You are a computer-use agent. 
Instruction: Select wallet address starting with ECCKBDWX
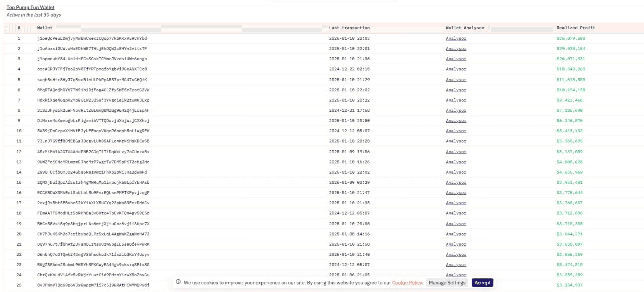(93, 193)
